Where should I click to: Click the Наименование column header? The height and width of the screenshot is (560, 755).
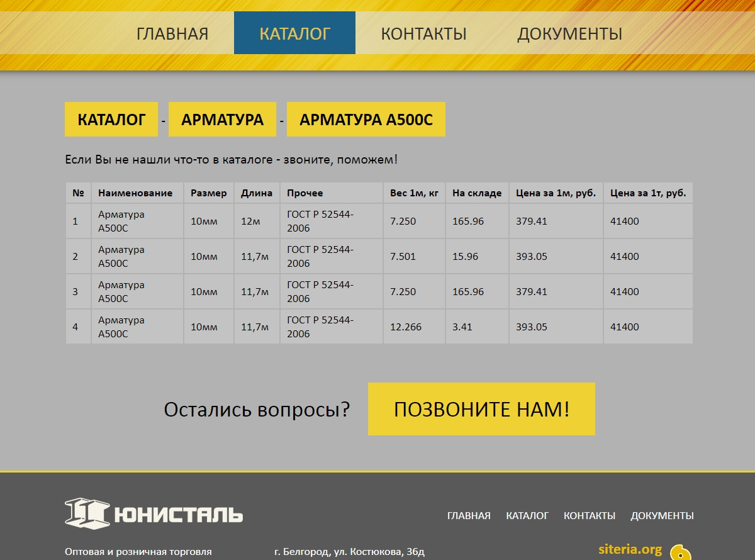(x=135, y=193)
